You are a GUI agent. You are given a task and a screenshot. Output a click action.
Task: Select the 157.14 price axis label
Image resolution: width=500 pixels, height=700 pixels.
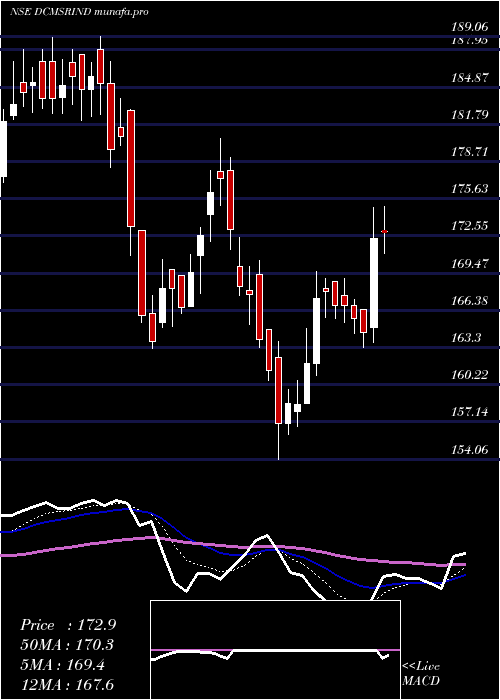point(470,412)
